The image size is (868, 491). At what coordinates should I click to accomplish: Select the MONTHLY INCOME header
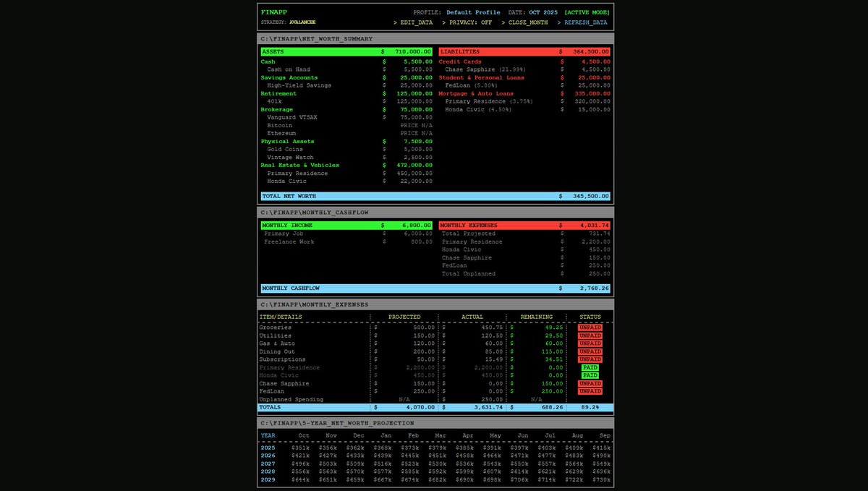(346, 226)
